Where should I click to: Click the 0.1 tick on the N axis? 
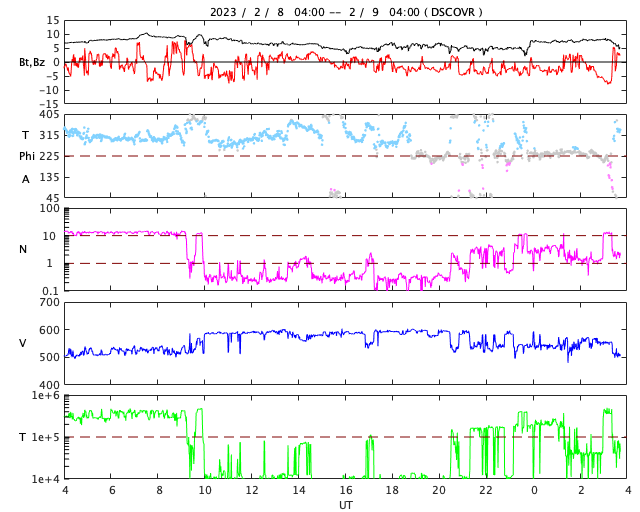(x=50, y=291)
